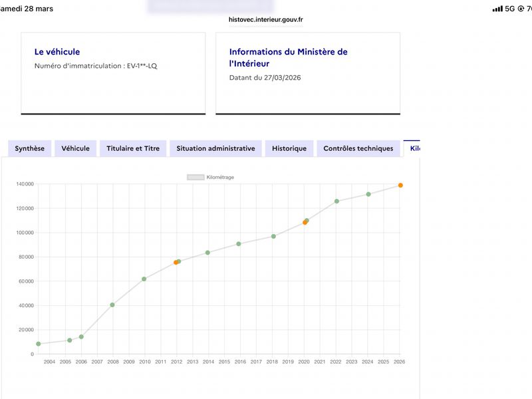Click the "Le véhicule" card heading
This screenshot has height=399, width=532.
(x=57, y=52)
